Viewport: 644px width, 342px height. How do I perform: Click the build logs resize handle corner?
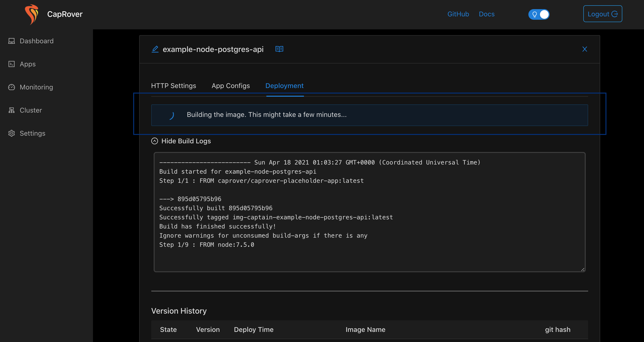pyautogui.click(x=583, y=269)
